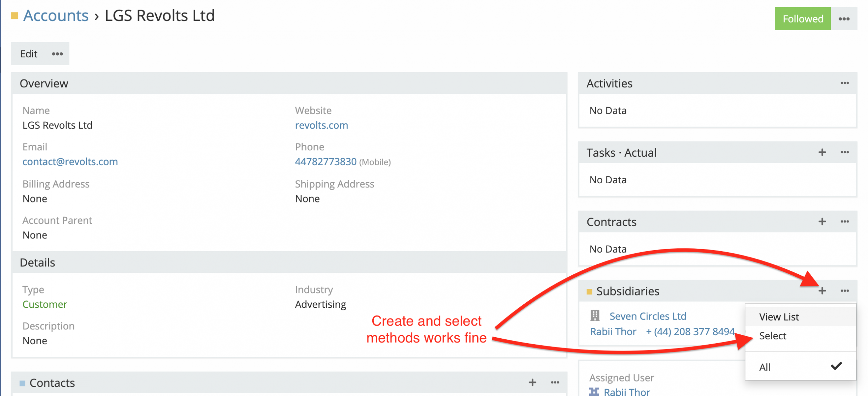The height and width of the screenshot is (396, 868).
Task: Choose View List from the dropdown menu
Action: click(779, 317)
